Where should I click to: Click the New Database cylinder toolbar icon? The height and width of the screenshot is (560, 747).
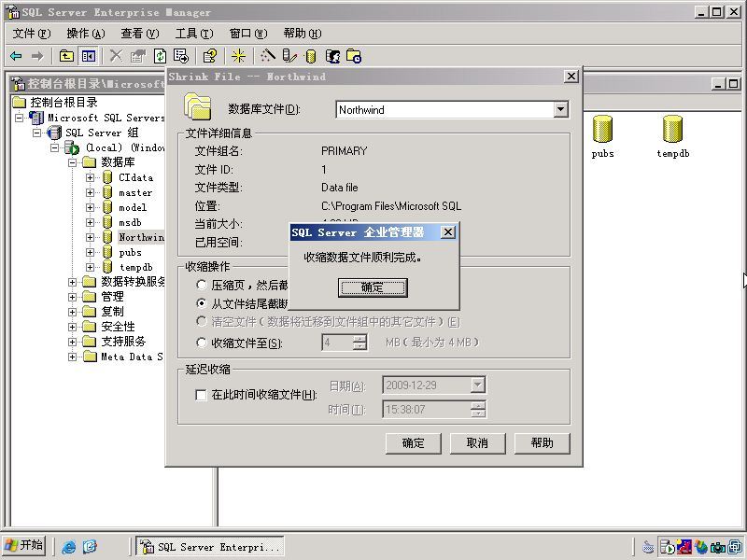[311, 56]
